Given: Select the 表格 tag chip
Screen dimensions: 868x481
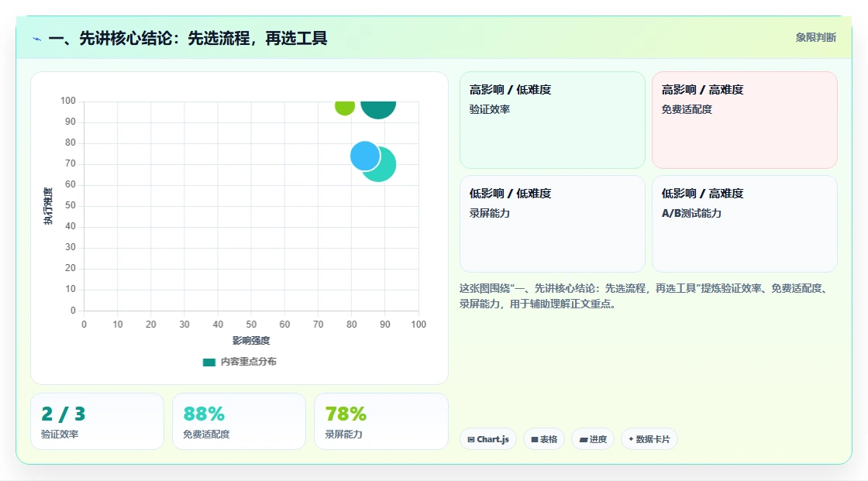Looking at the screenshot, I should pyautogui.click(x=544, y=439).
